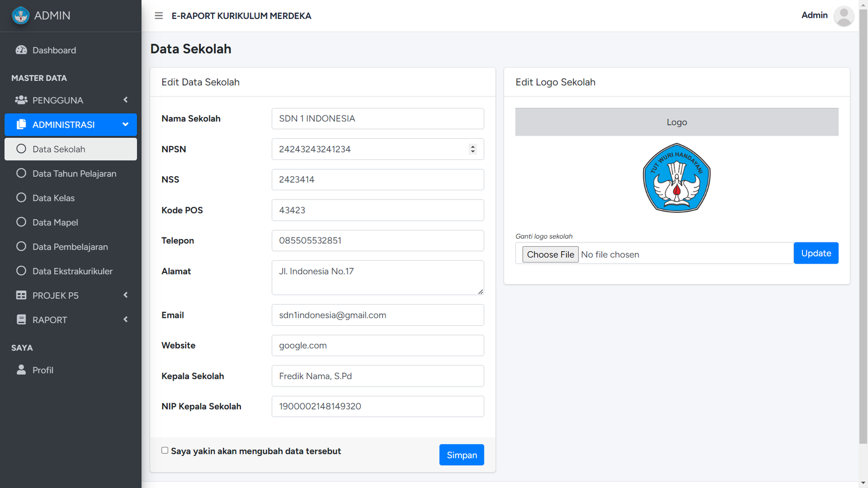Expand the PENGGUNA menu chevron

coord(125,100)
